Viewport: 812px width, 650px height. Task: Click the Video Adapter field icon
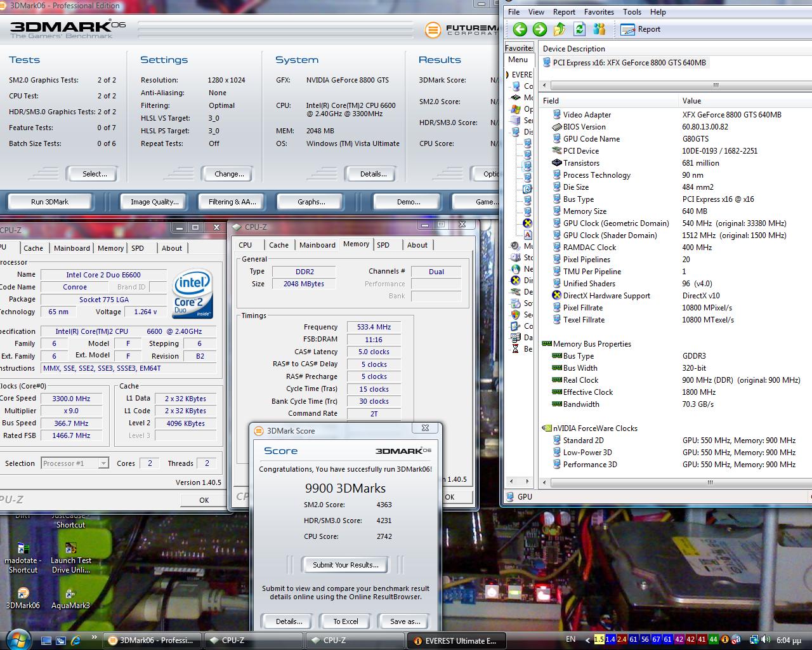tap(557, 114)
